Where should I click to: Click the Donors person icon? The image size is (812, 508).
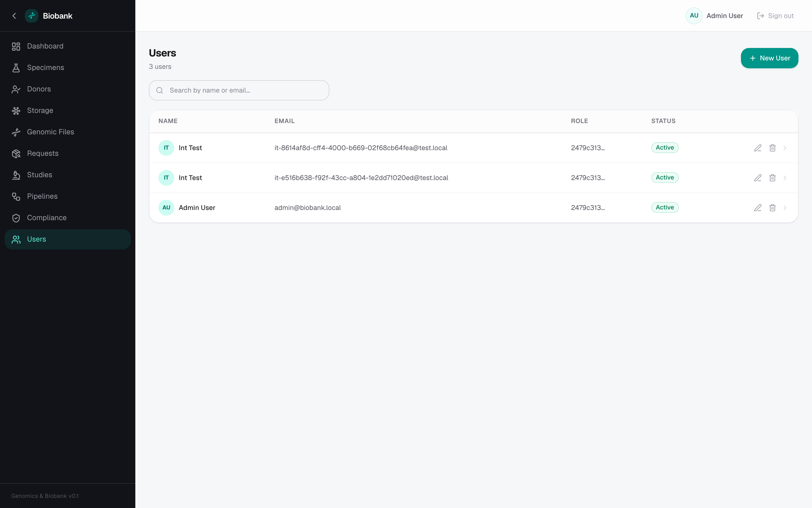(x=16, y=89)
